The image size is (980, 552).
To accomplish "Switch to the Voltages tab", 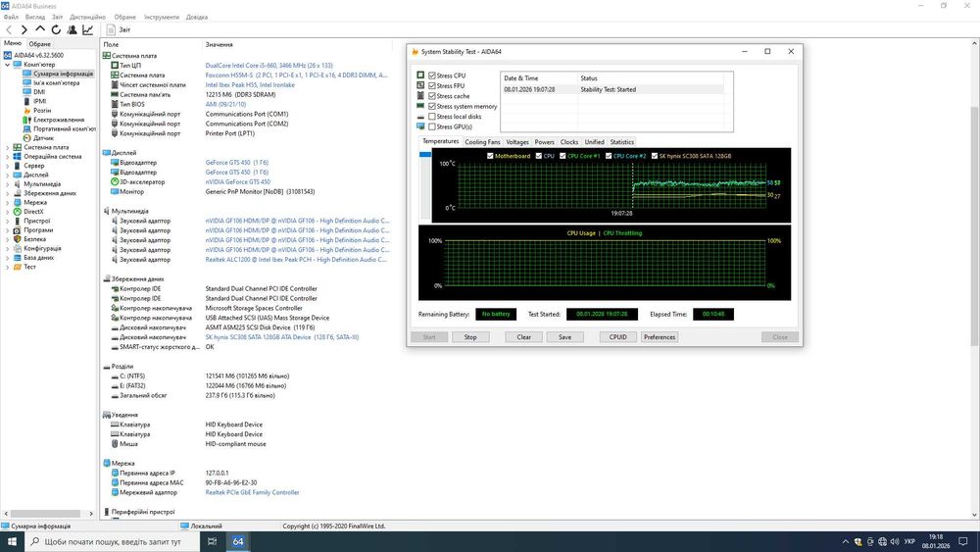I will point(516,142).
